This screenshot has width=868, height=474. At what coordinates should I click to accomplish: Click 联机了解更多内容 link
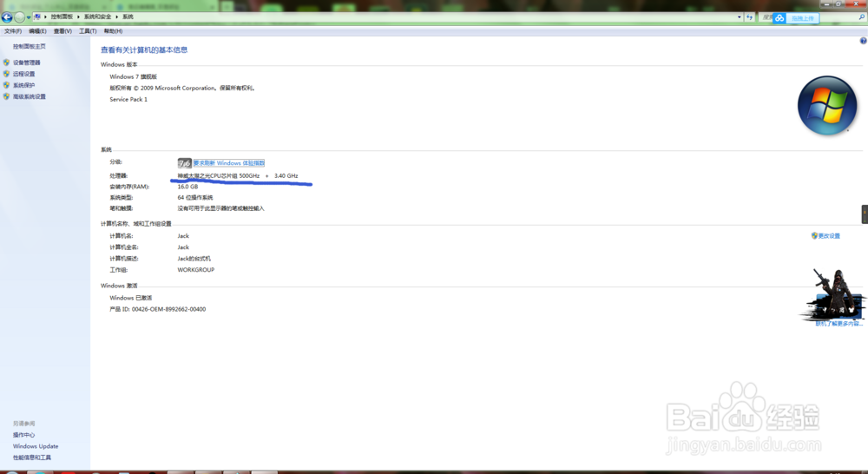click(x=838, y=324)
